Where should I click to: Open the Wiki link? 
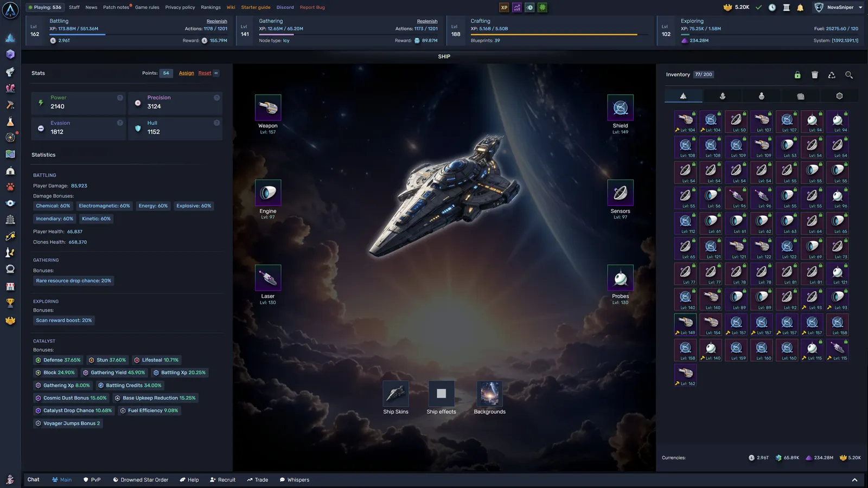click(x=231, y=8)
